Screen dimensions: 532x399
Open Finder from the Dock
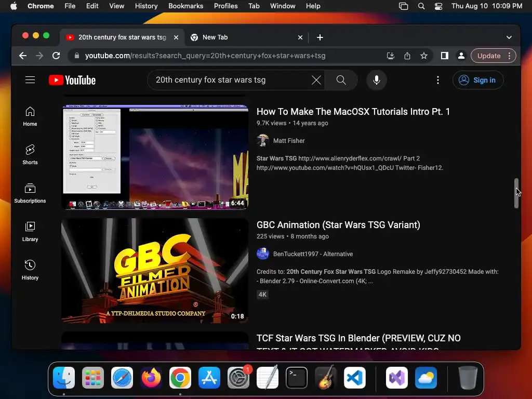point(64,378)
